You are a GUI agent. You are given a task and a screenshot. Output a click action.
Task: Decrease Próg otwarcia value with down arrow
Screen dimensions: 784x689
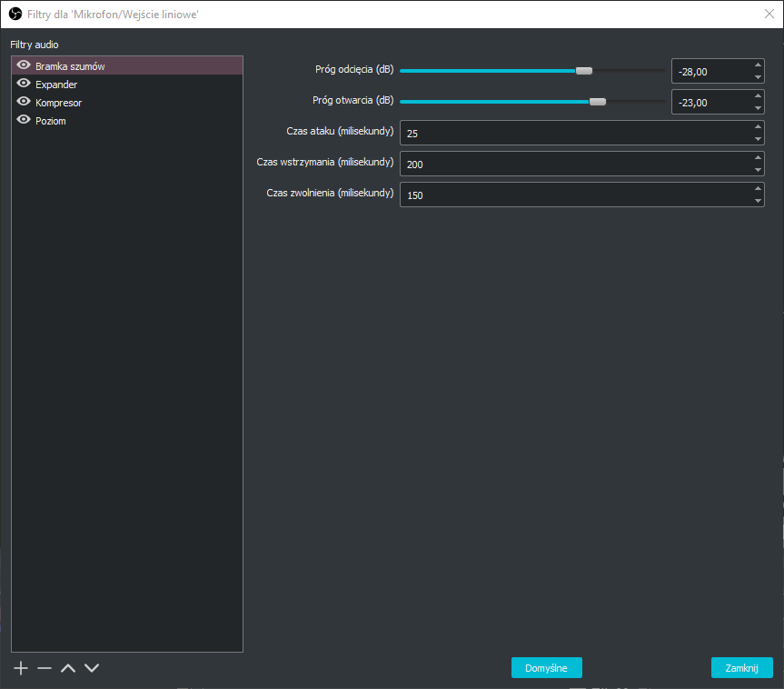click(x=758, y=108)
